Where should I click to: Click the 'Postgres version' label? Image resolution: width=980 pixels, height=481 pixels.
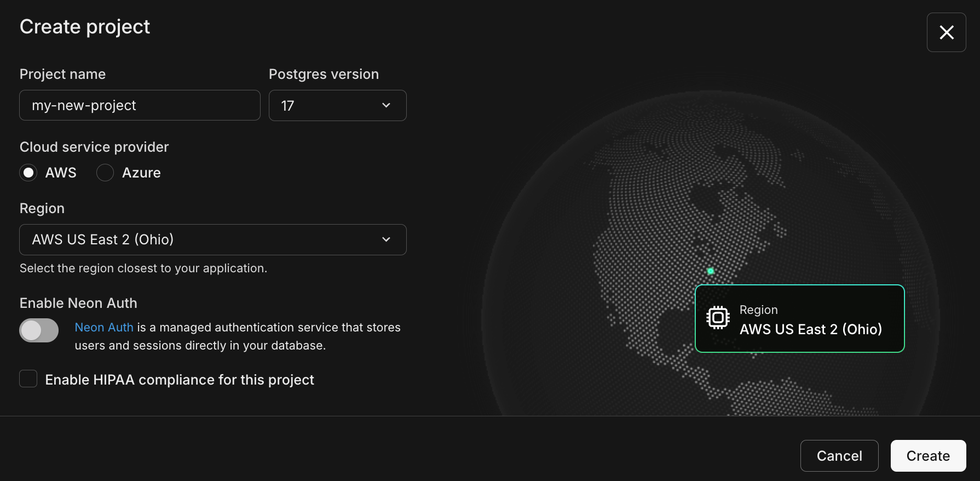coord(324,74)
